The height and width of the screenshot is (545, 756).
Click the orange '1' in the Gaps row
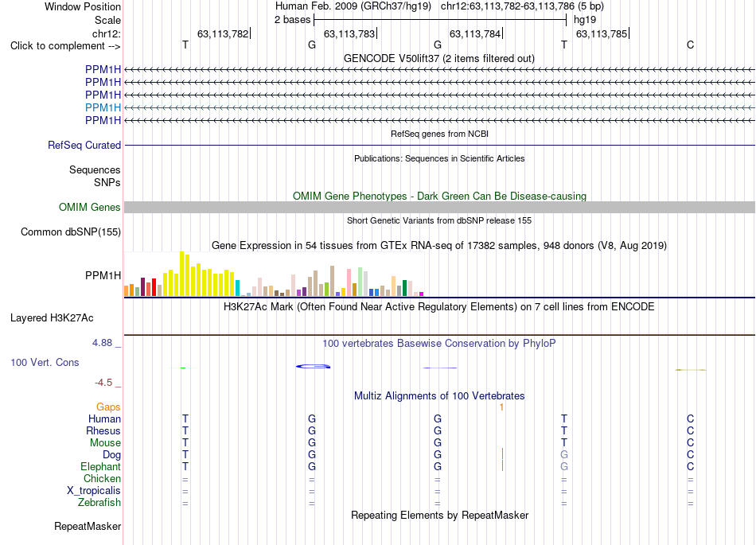point(501,407)
